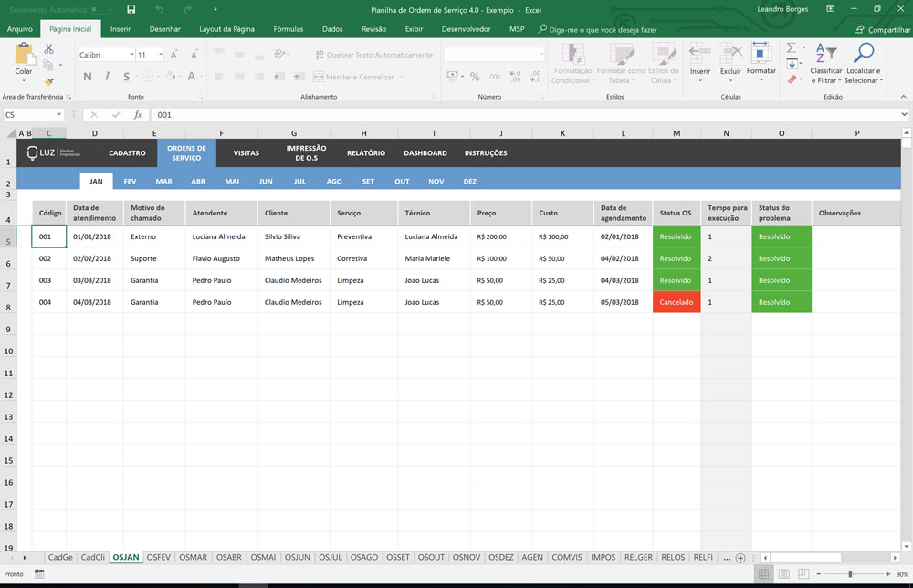Click horizontal scrollbar right arrow
Viewport: 913px width, 588px height.
click(895, 558)
